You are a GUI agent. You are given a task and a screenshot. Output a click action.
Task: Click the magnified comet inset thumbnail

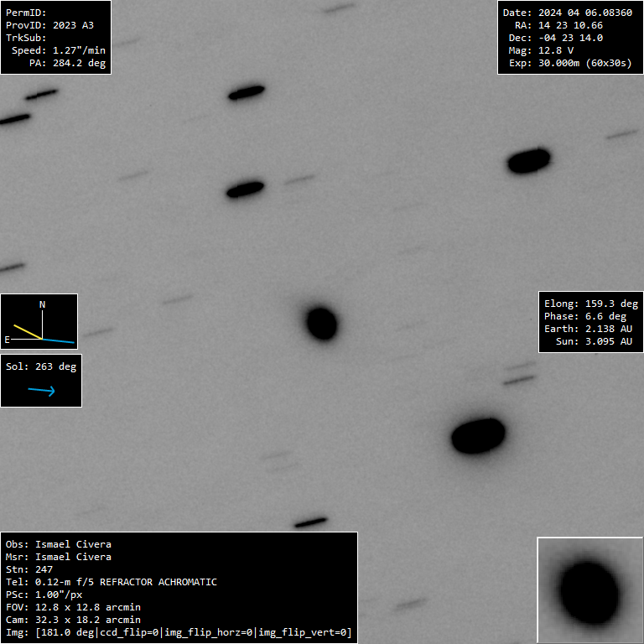click(589, 589)
